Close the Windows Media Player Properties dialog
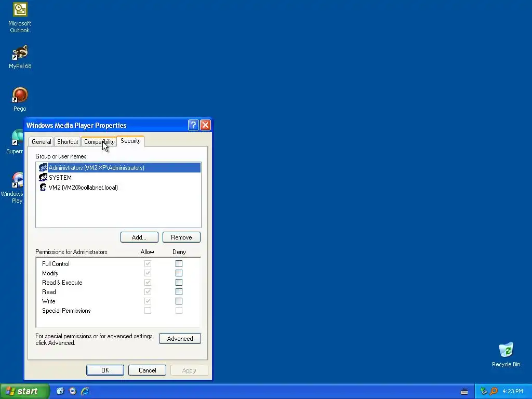The width and height of the screenshot is (532, 399). (x=205, y=125)
